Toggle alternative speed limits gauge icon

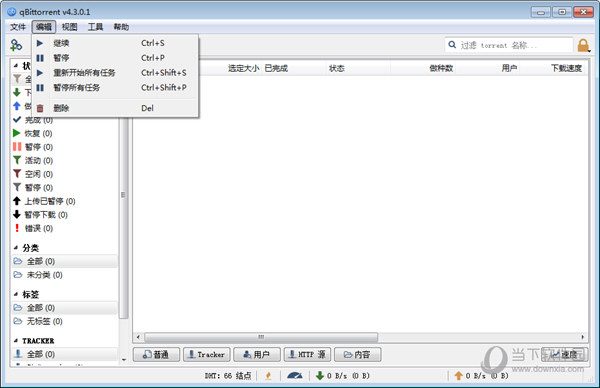(x=294, y=376)
